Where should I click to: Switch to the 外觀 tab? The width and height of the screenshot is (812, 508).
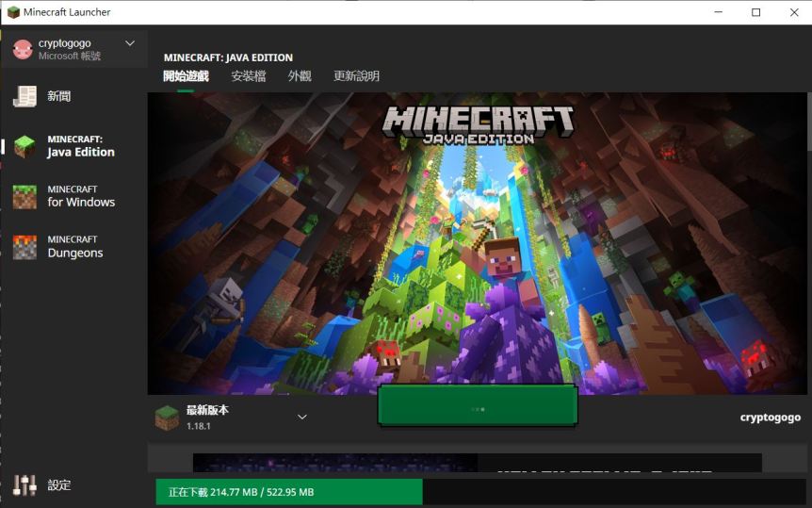point(300,76)
